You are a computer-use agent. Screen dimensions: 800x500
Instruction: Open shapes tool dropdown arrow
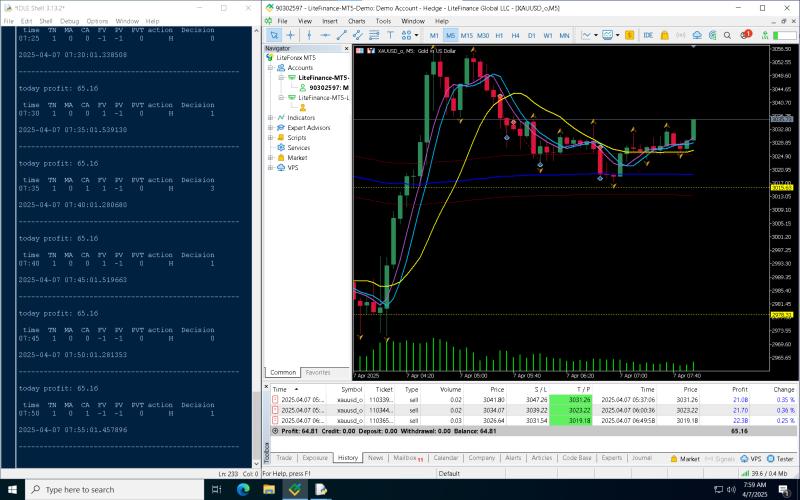[x=416, y=35]
